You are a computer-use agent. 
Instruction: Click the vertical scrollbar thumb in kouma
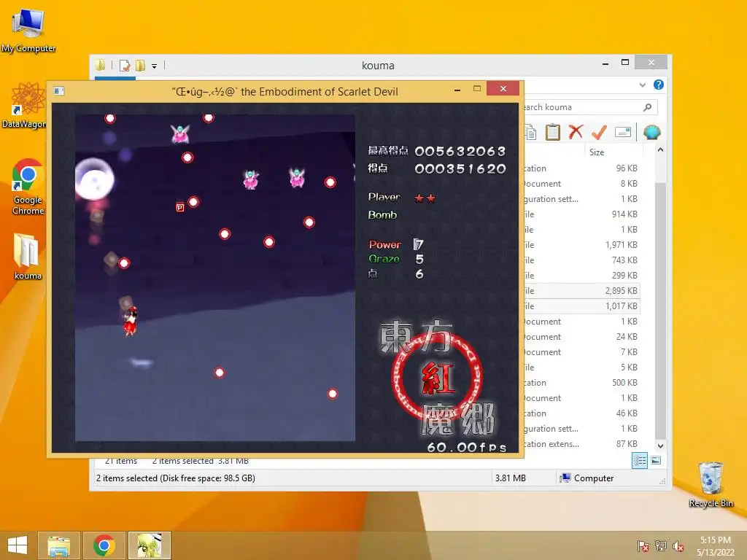point(660,311)
